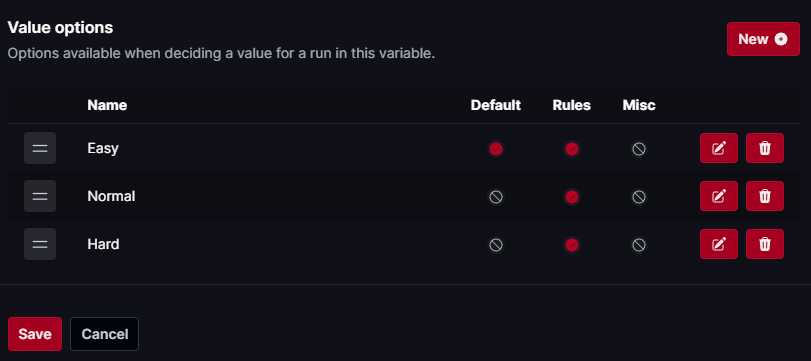Delete the Normal option with trash icon
The width and height of the screenshot is (811, 361).
pos(764,196)
